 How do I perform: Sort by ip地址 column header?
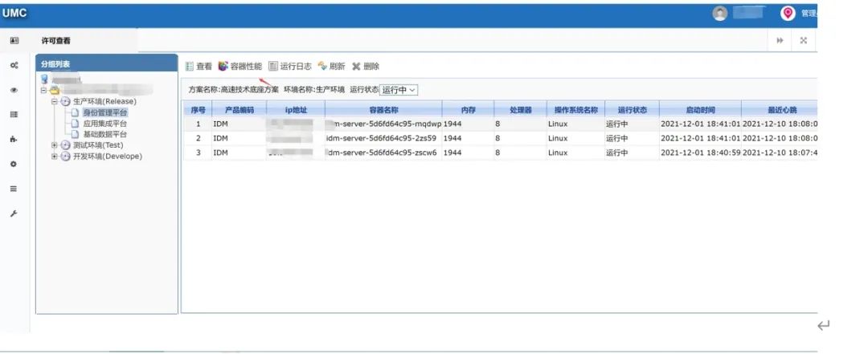pos(296,110)
